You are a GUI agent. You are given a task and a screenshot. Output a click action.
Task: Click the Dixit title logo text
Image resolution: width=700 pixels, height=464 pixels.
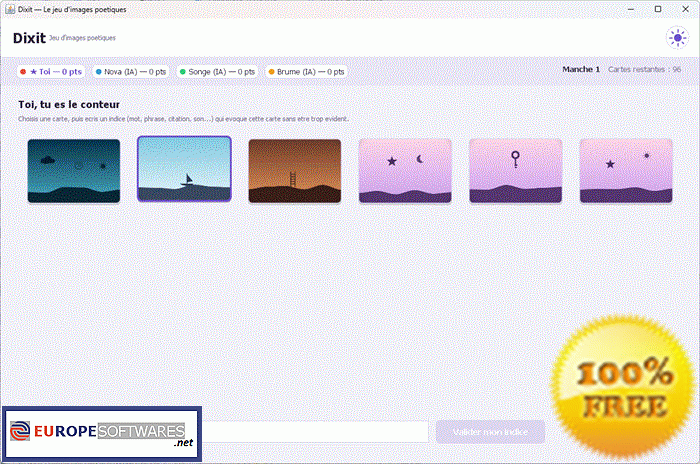click(x=29, y=38)
